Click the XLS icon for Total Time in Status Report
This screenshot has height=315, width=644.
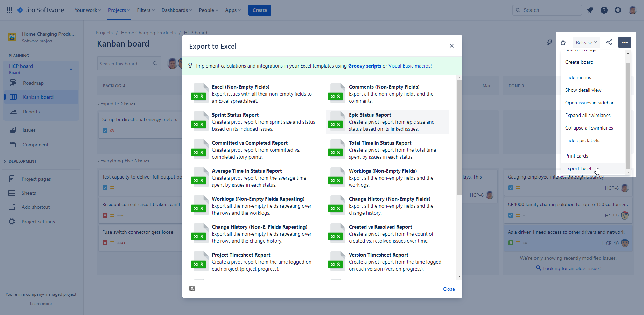(x=336, y=149)
